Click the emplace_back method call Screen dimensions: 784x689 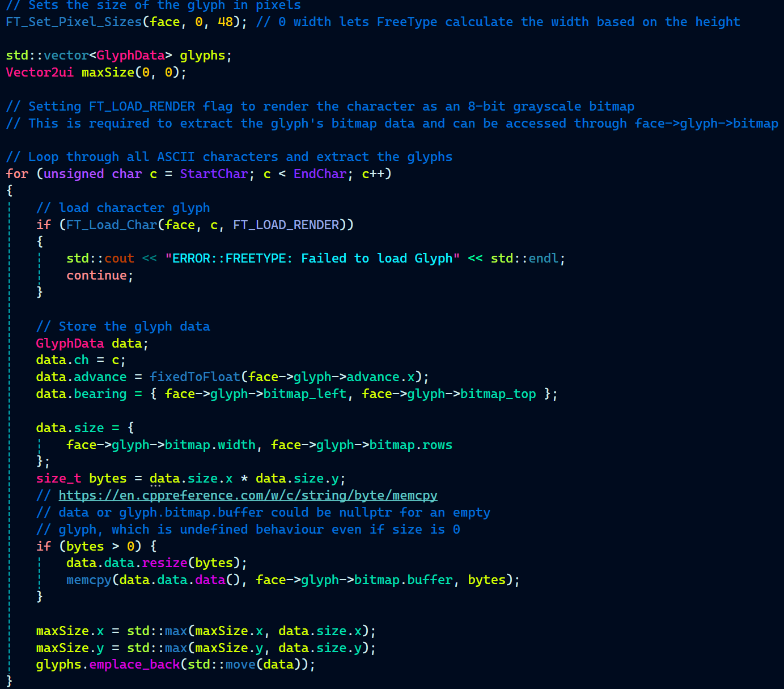click(134, 665)
